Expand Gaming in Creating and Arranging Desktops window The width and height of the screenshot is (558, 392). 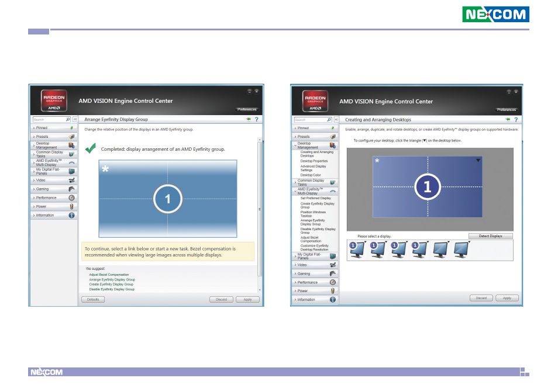point(315,273)
